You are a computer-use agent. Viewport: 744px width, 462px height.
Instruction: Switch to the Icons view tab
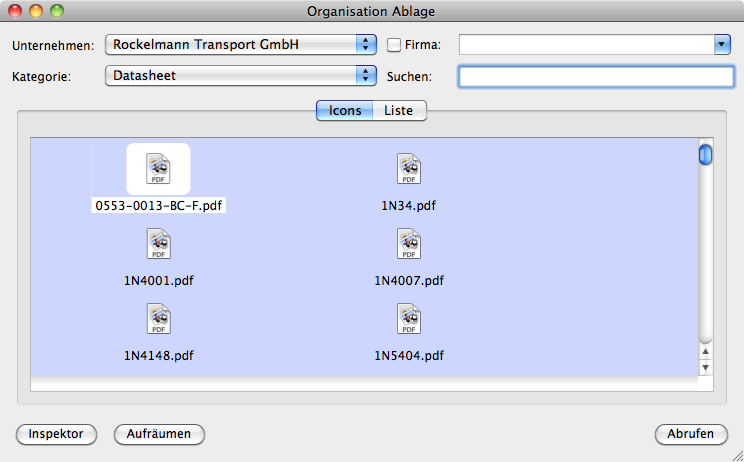(x=344, y=111)
